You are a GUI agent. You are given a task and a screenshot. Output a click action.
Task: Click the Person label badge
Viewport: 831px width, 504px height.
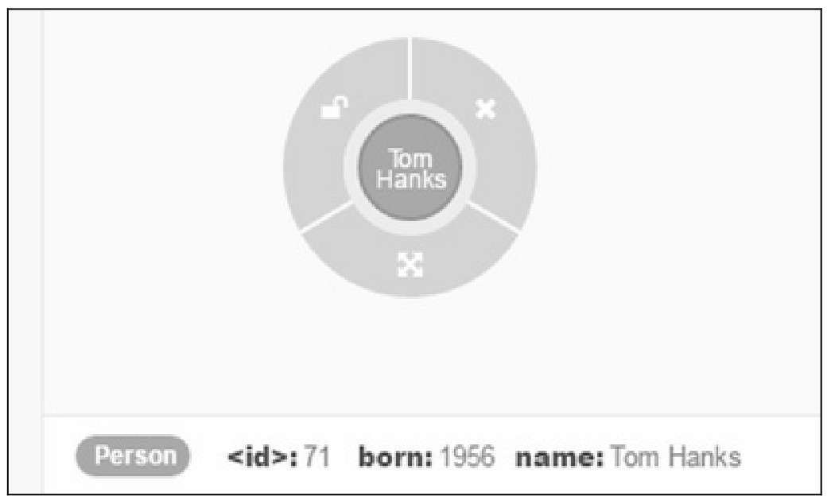133,456
